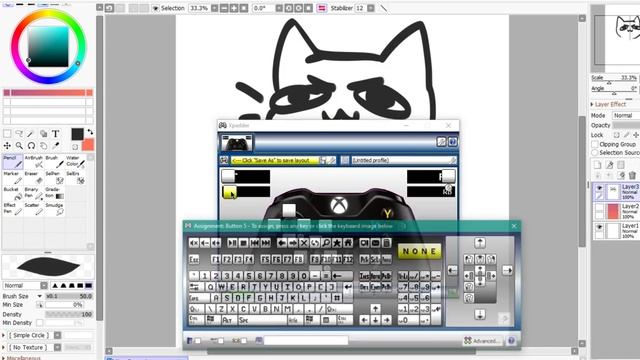Click the Stabilizer value field
The width and height of the screenshot is (640, 360).
pos(360,8)
